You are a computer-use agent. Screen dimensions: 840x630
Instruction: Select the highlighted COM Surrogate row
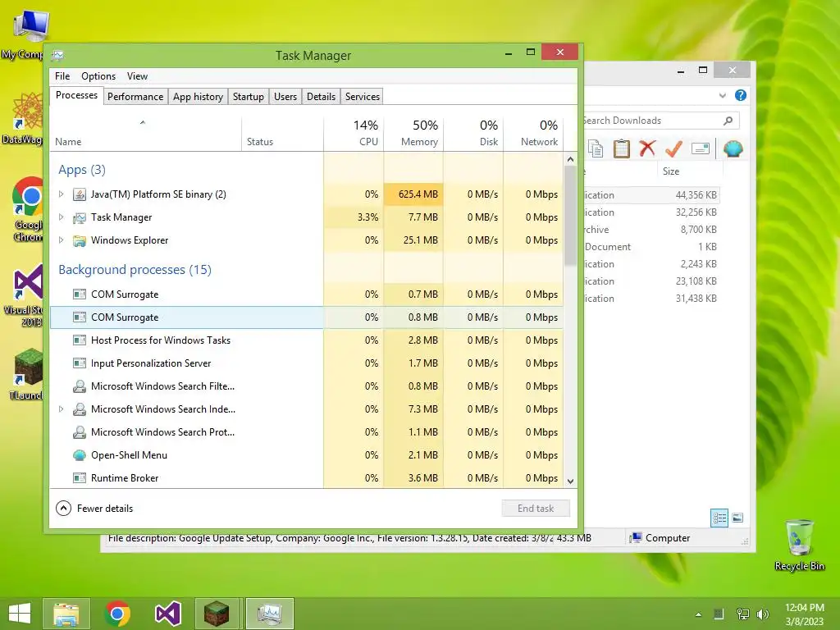(307, 317)
